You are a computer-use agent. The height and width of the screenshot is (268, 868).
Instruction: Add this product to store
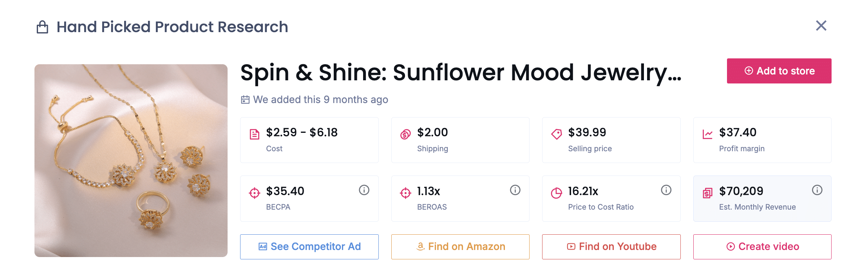(x=779, y=71)
